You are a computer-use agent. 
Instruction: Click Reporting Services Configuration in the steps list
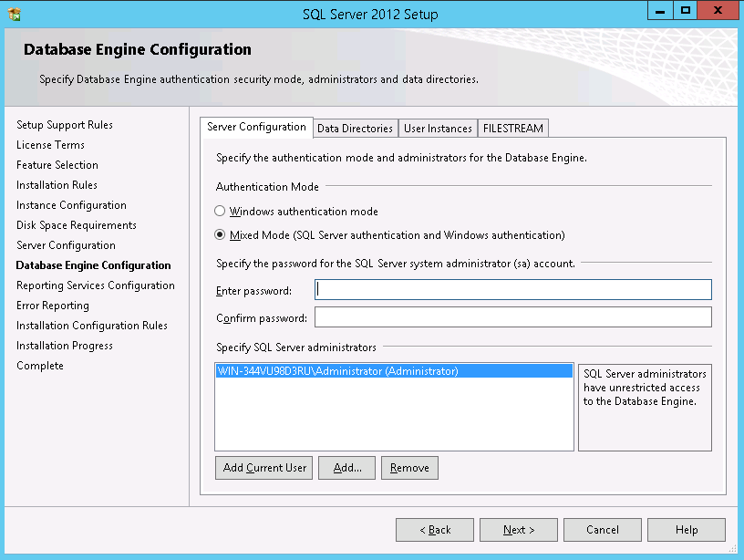tap(96, 285)
